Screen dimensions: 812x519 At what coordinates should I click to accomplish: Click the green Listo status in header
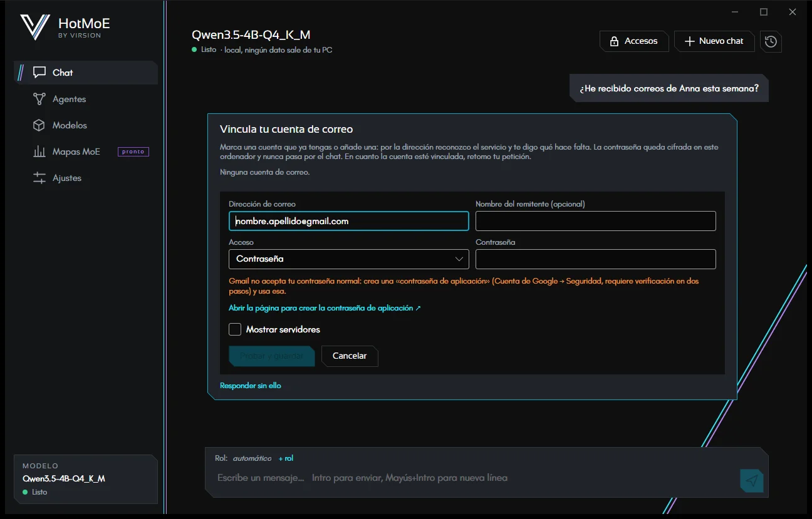pos(204,49)
